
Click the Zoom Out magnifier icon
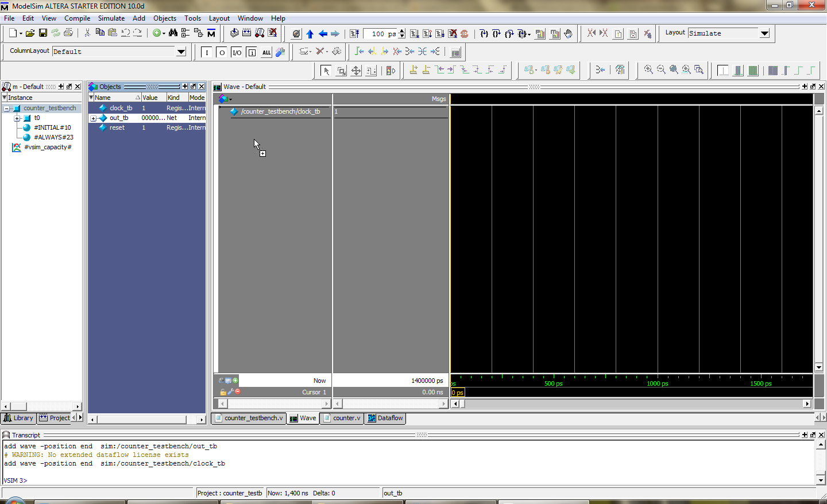point(661,69)
